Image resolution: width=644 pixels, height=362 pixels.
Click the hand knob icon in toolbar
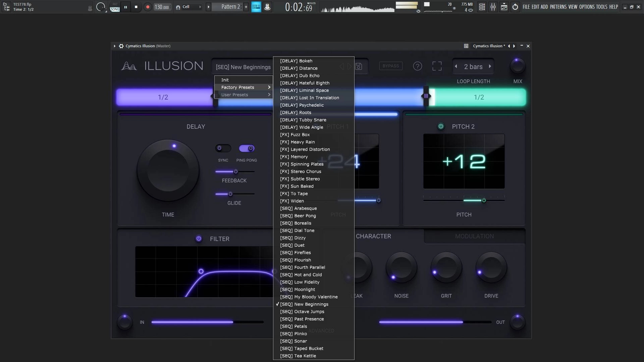tap(267, 7)
